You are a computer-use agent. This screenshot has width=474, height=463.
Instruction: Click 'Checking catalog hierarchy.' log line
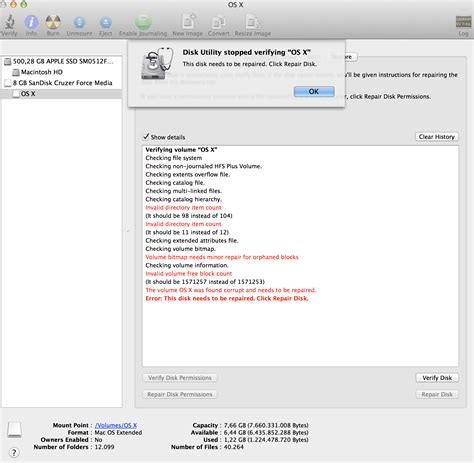183,199
